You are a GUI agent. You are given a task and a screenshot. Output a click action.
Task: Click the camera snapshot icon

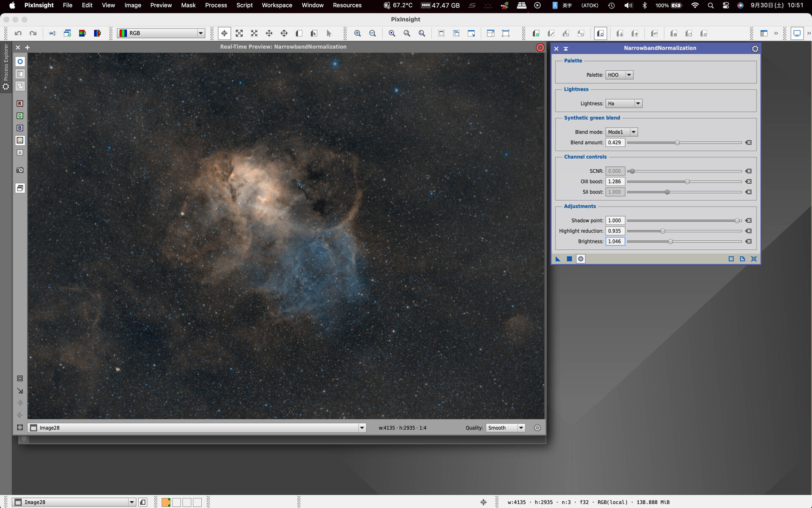point(20,170)
